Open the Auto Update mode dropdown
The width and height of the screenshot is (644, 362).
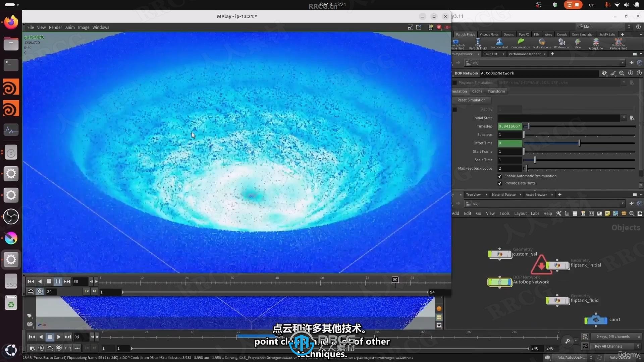[624, 357]
